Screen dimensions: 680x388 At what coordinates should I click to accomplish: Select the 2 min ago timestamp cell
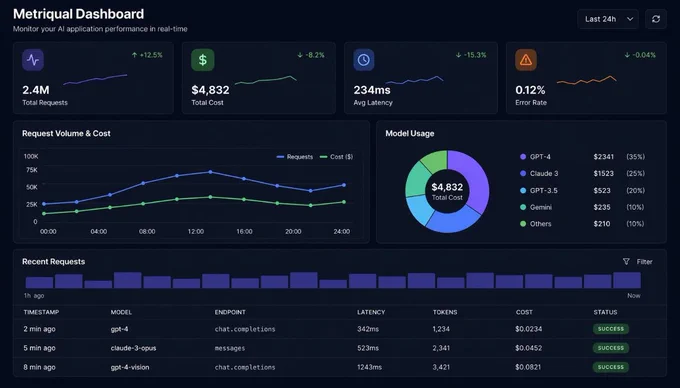39,329
